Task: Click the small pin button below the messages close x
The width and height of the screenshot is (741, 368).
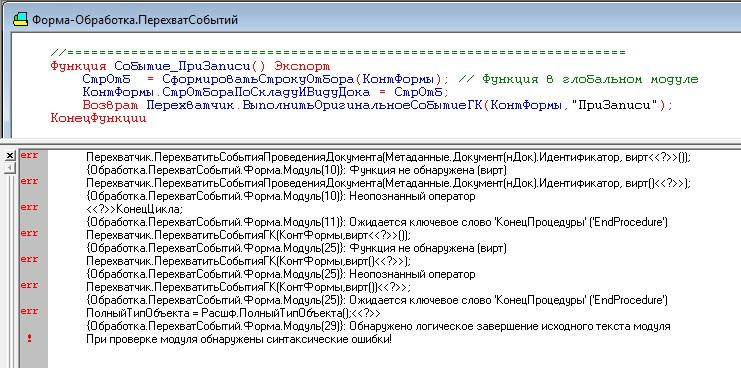Action: 10,168
